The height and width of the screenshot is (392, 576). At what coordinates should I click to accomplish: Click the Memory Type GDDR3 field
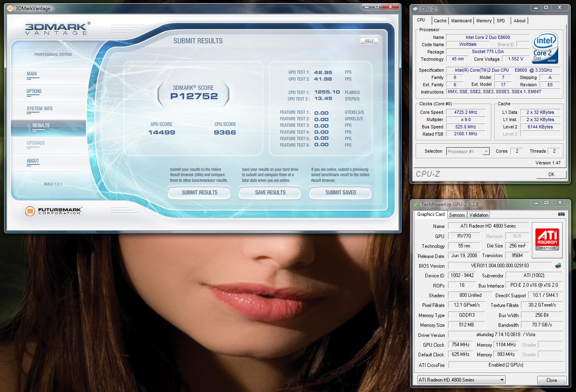(466, 315)
